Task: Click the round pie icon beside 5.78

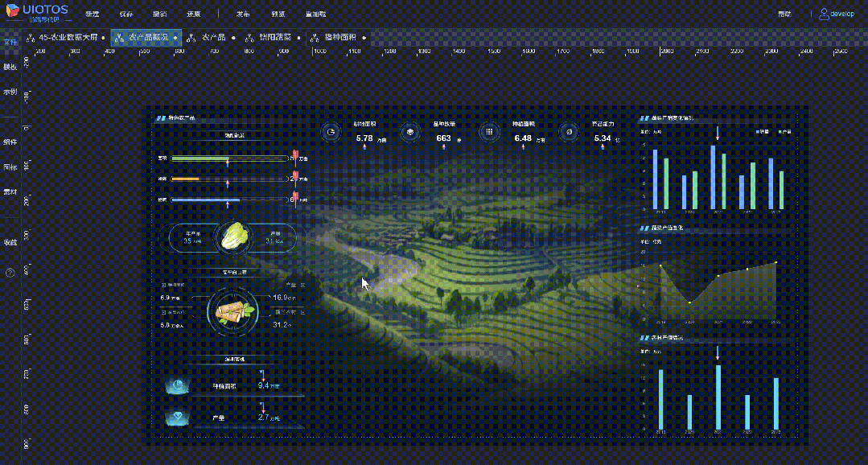Action: click(x=331, y=132)
